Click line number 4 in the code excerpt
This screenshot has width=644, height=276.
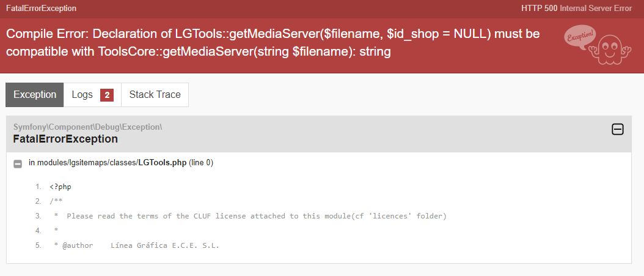pos(38,231)
